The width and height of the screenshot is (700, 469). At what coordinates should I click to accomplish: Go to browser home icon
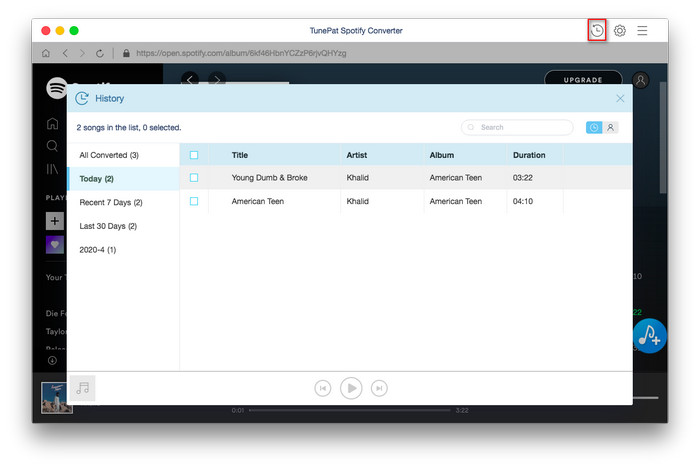(x=46, y=53)
